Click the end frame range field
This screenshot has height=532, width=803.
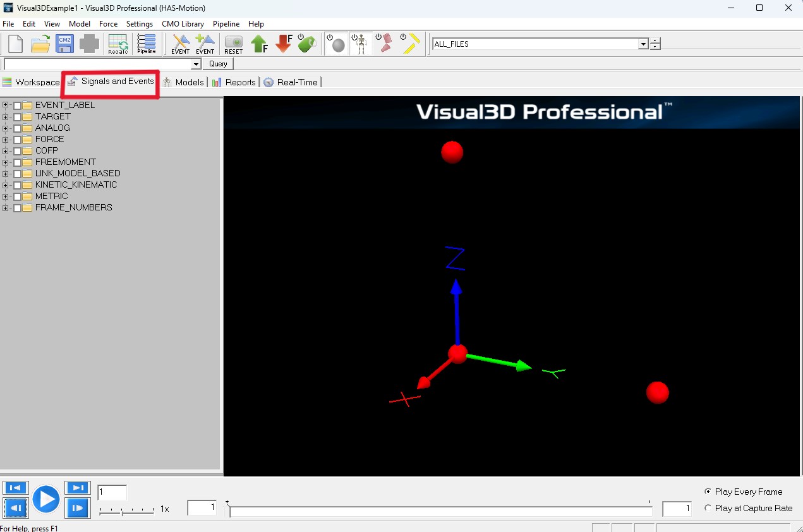[x=677, y=509]
